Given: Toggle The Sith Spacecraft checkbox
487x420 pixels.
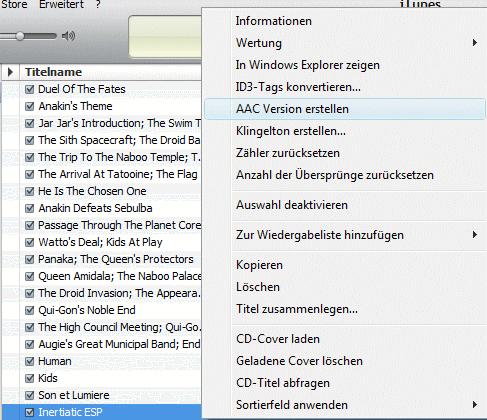Looking at the screenshot, I should tap(30, 140).
